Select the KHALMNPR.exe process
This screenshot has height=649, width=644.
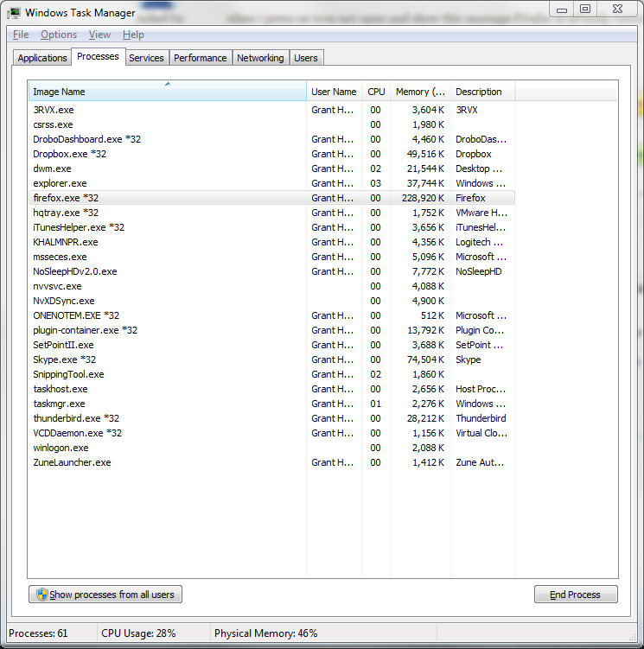coord(271,242)
